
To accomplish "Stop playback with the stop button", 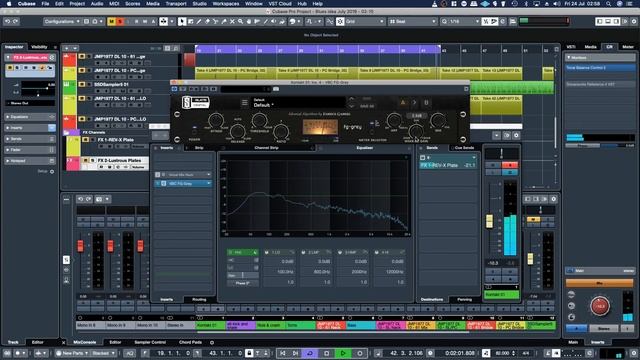I will [327, 353].
